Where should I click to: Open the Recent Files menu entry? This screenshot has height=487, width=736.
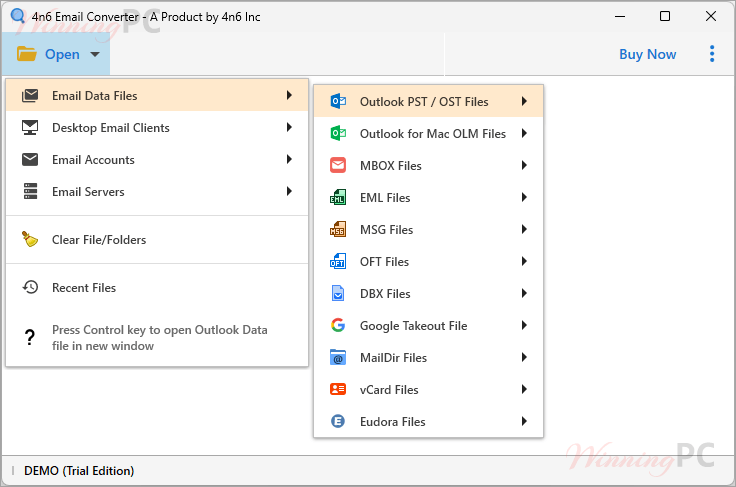[157, 287]
